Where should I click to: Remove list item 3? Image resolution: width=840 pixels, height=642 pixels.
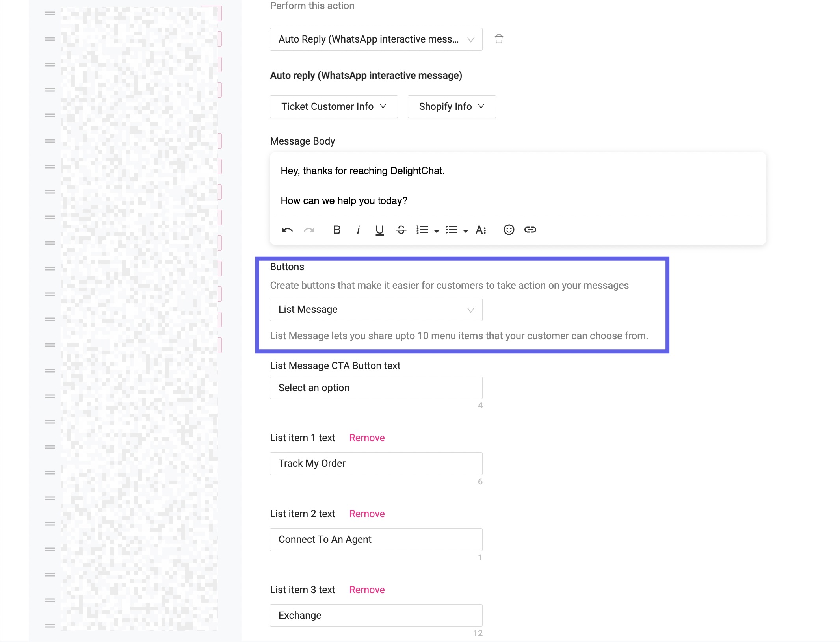pyautogui.click(x=367, y=590)
